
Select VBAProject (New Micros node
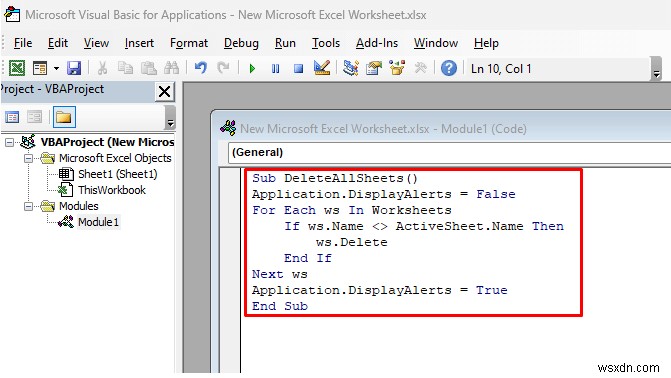point(107,142)
